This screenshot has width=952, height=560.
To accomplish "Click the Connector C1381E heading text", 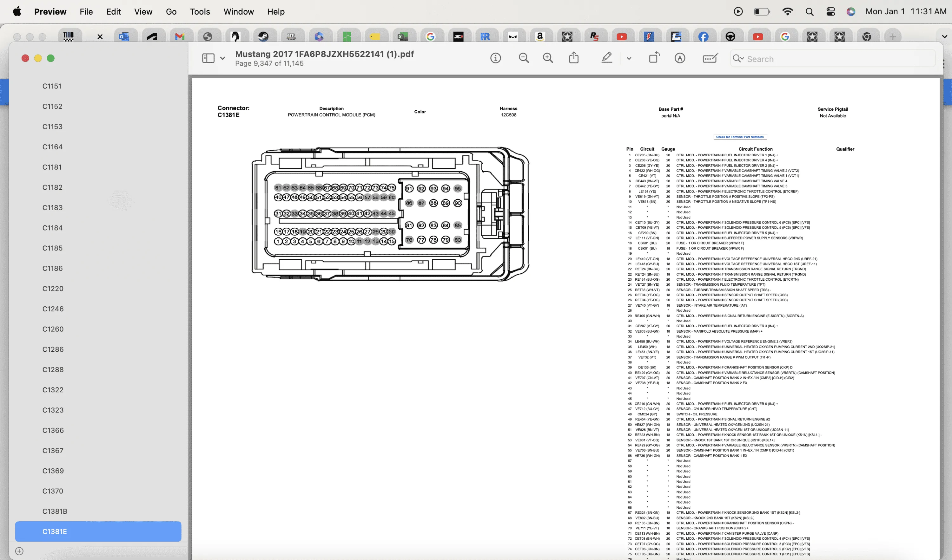I will coord(233,111).
